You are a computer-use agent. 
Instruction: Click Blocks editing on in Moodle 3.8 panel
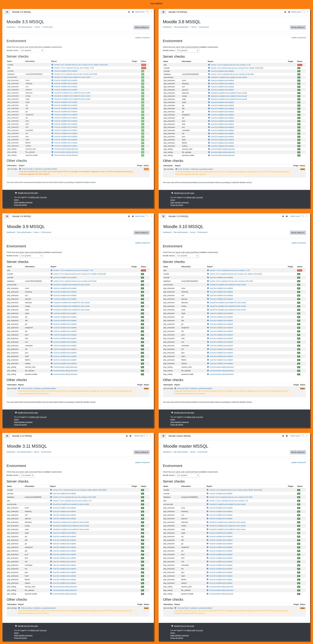pyautogui.click(x=298, y=28)
